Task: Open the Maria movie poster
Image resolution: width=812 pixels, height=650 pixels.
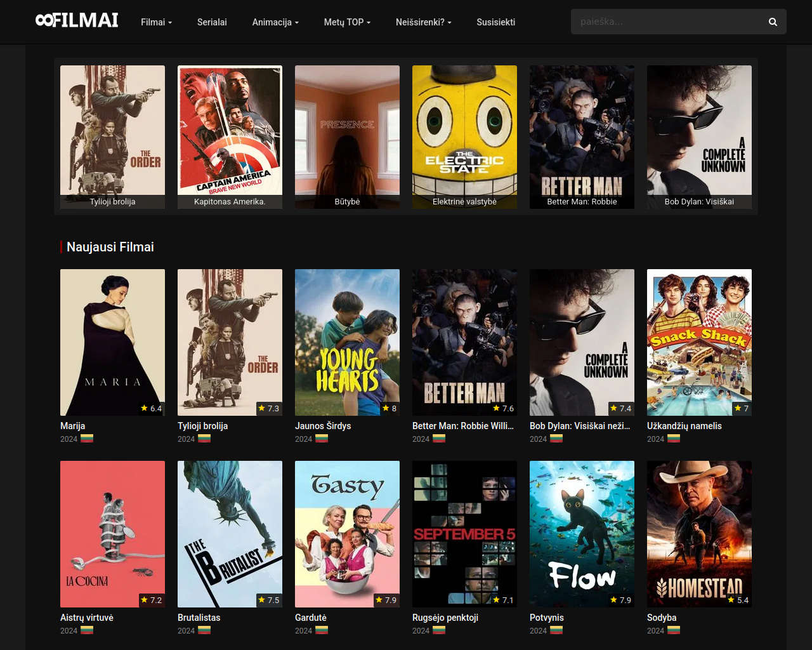Action: (x=112, y=342)
